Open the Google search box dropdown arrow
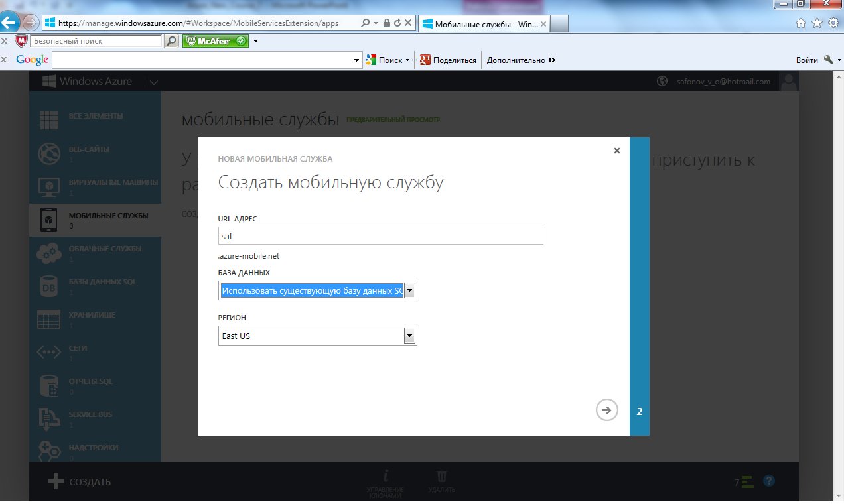Screen dimensions: 844x504 tap(357, 60)
